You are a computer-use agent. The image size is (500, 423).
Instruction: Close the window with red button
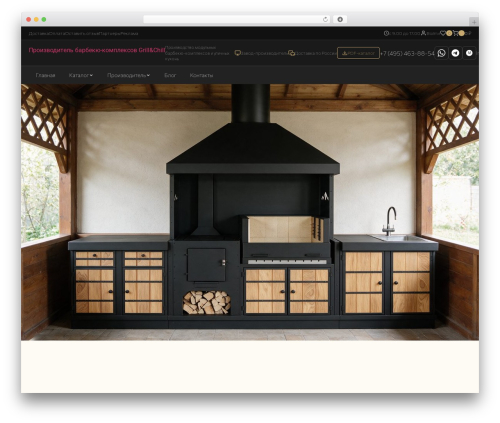pos(29,20)
